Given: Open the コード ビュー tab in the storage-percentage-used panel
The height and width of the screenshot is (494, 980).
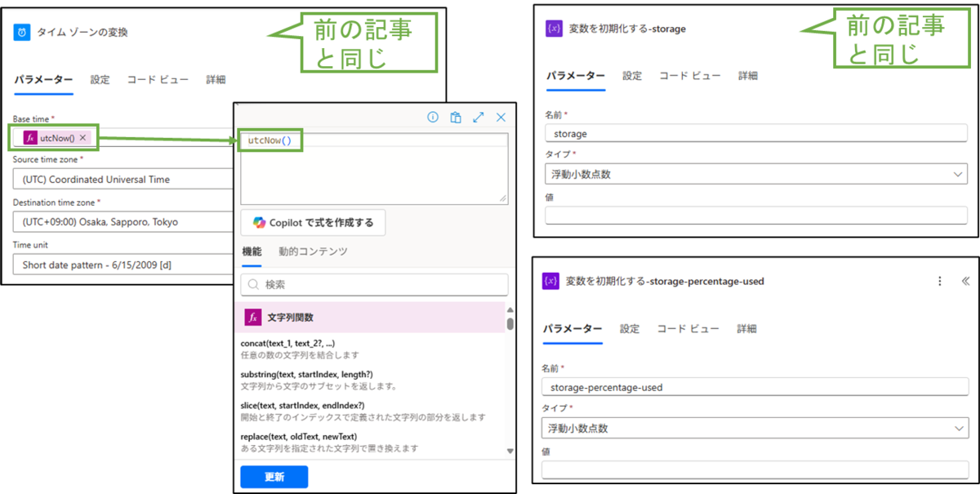Looking at the screenshot, I should (688, 329).
